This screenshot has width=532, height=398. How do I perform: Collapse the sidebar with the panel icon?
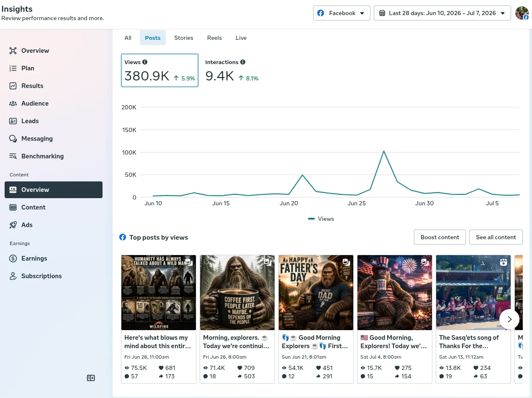click(91, 378)
